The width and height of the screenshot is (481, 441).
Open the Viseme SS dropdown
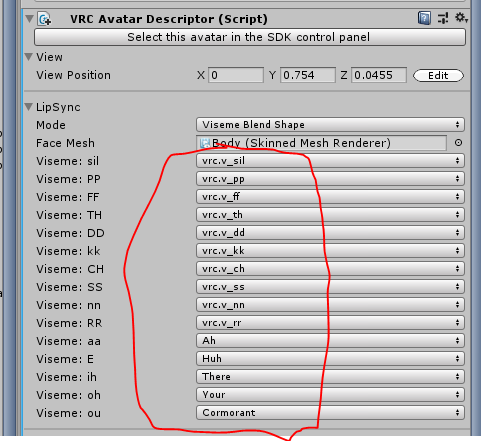[330, 287]
